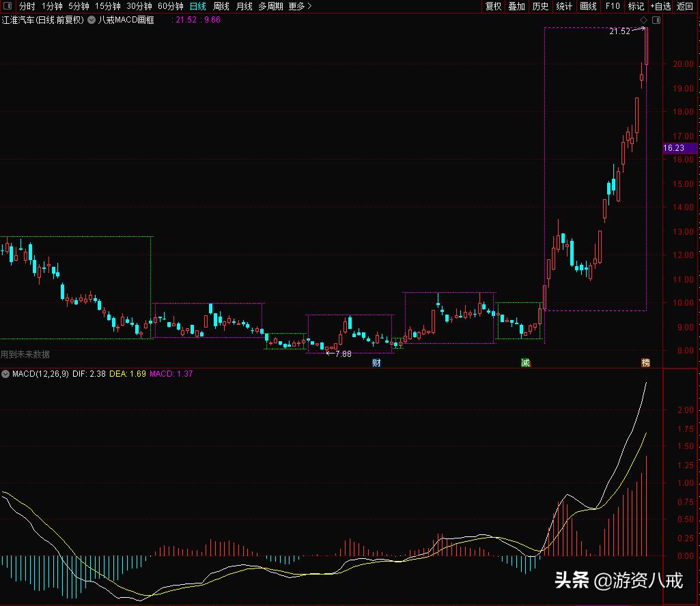Open the MACD(12,26,9) indicator dropdown

tap(5, 373)
